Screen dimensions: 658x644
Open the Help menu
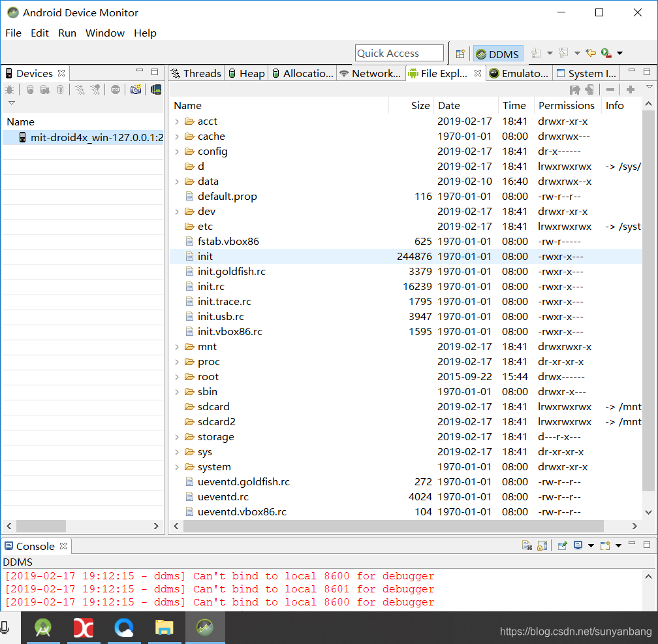pos(145,33)
